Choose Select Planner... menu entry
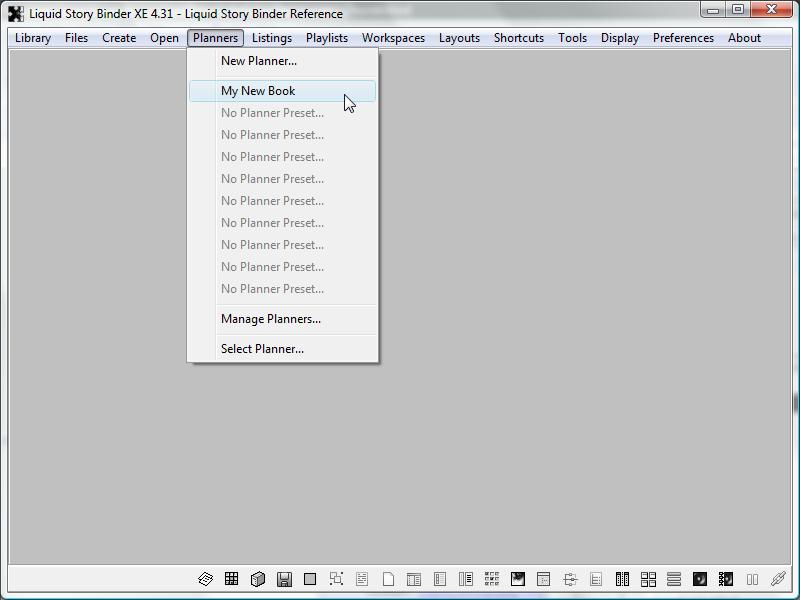 pos(262,349)
